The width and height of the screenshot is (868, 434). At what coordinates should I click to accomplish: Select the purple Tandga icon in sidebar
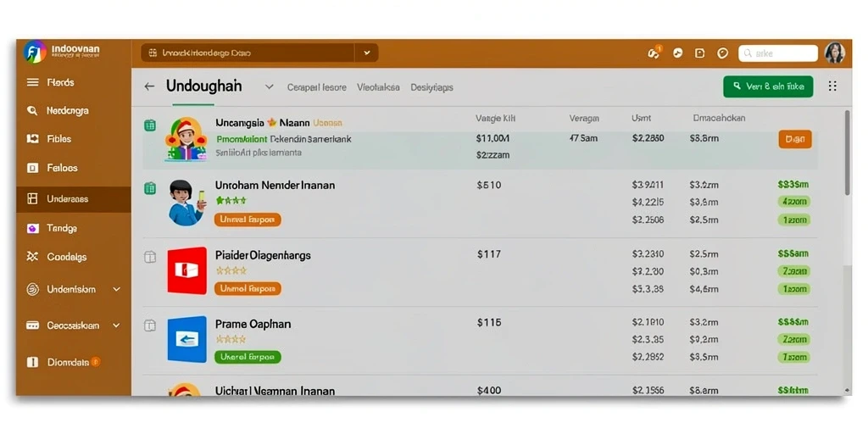click(33, 228)
